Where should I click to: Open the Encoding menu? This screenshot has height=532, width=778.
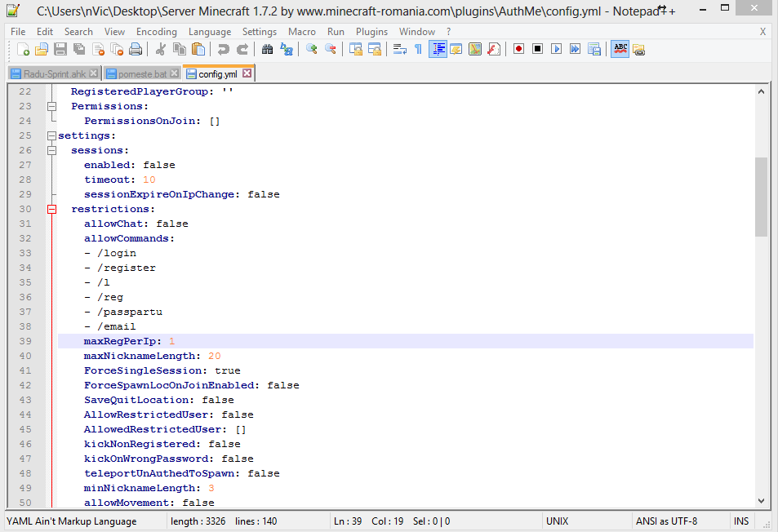(x=156, y=32)
